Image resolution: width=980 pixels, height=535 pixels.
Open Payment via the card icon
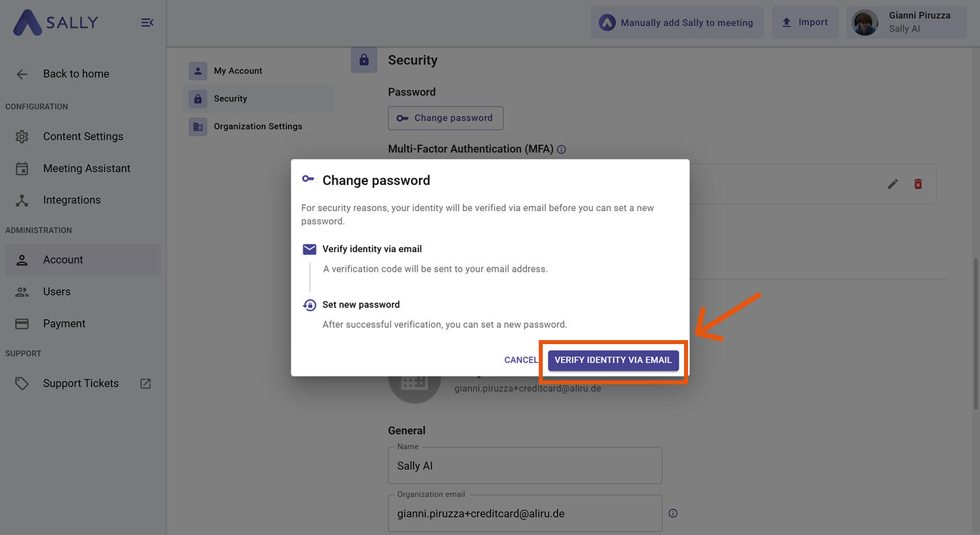click(22, 323)
